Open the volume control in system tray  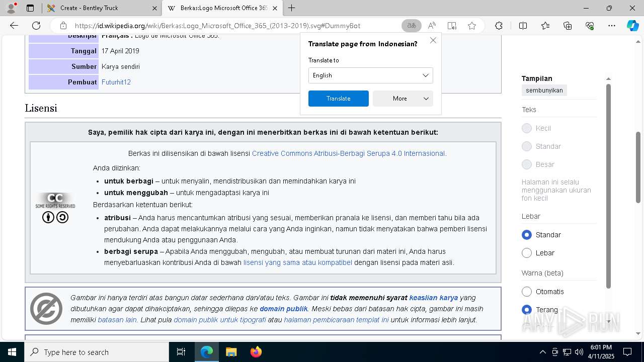(x=579, y=352)
